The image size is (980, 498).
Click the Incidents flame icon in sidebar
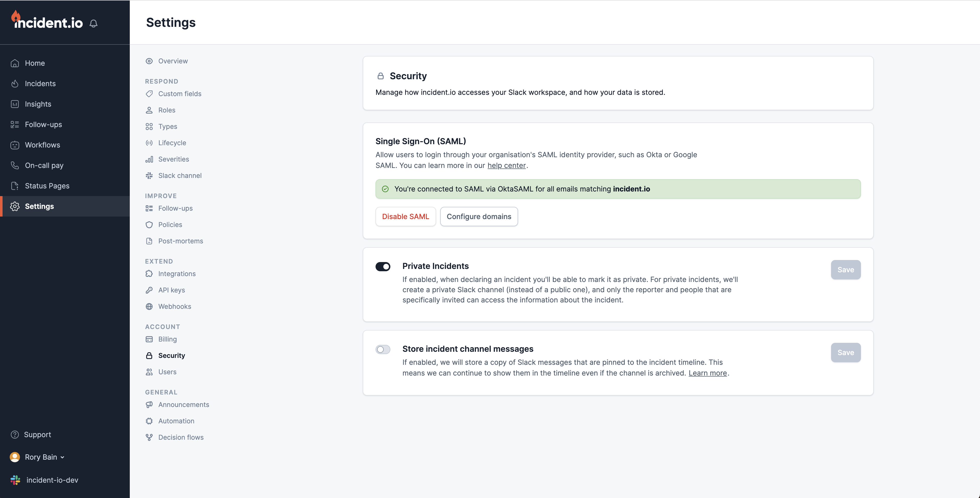[x=15, y=83]
